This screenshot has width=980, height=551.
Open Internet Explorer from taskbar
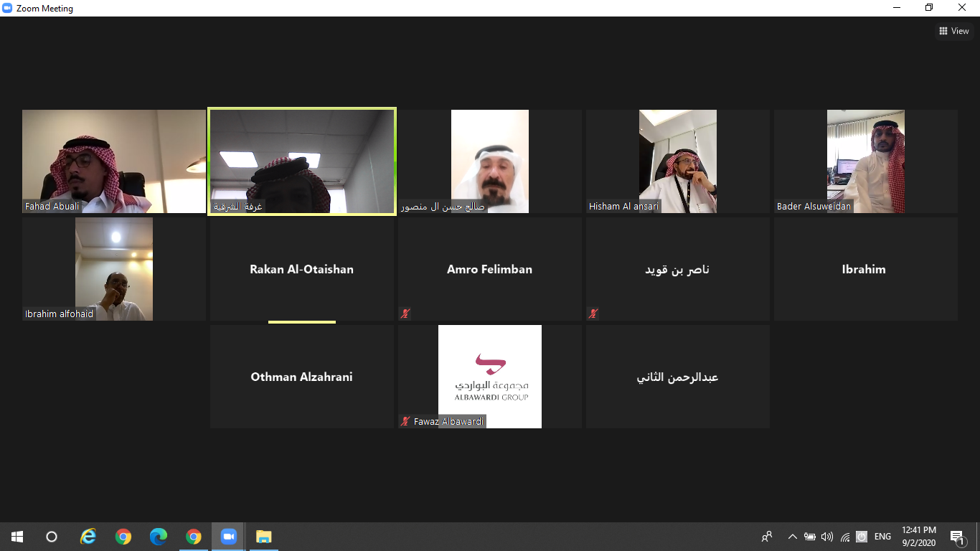[88, 537]
